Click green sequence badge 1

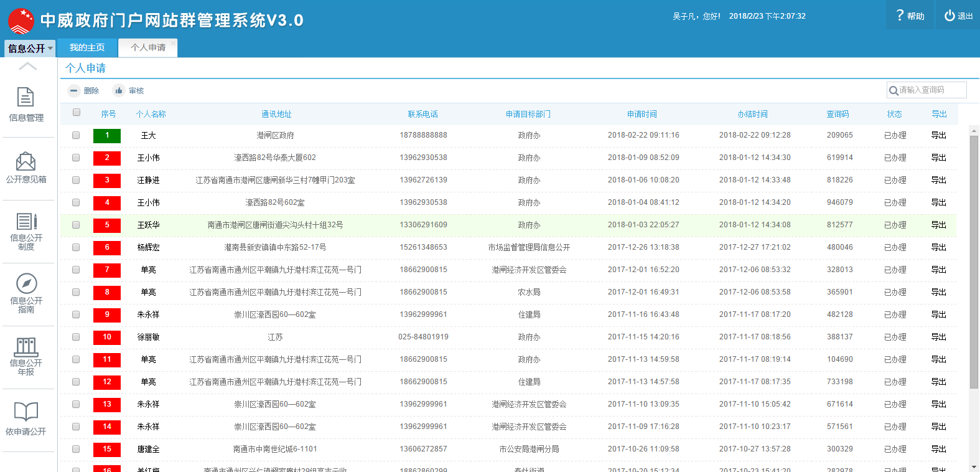pos(107,136)
